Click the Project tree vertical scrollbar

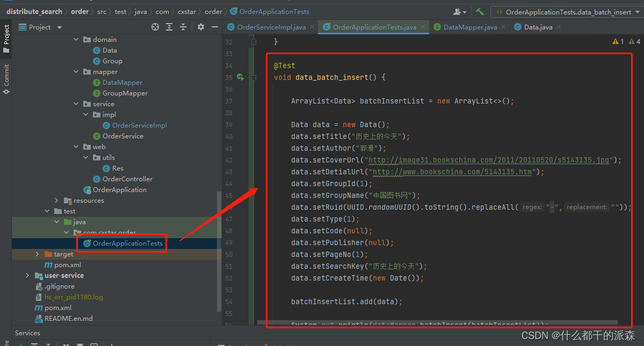point(219,252)
